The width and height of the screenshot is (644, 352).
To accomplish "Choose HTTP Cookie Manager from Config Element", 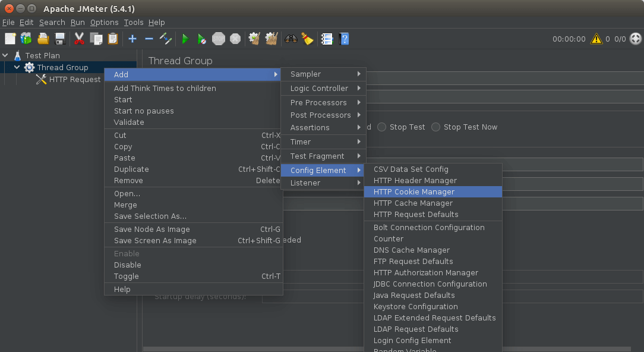I will (414, 192).
